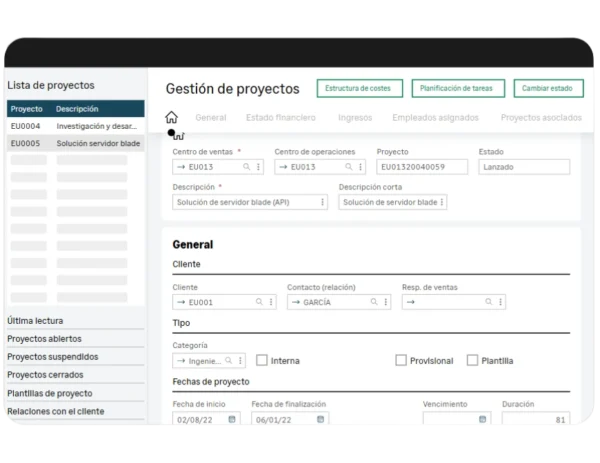This screenshot has width=600, height=463.
Task: Search in Contacto GARCÍA field
Action: pos(374,302)
